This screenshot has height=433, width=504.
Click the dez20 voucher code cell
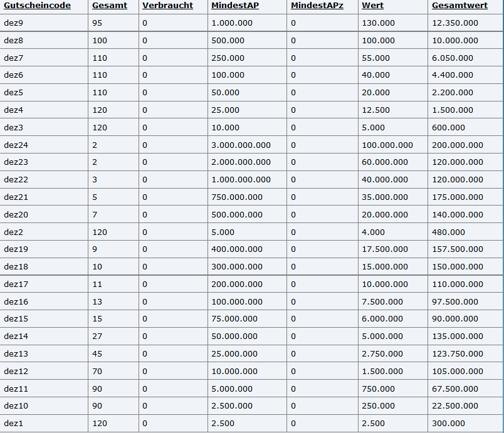(16, 214)
